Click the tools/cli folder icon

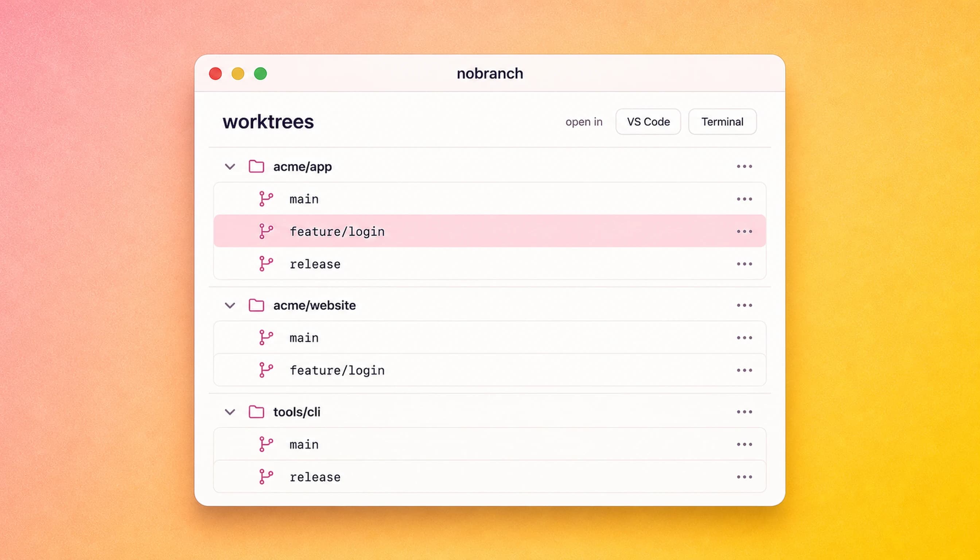(x=257, y=412)
